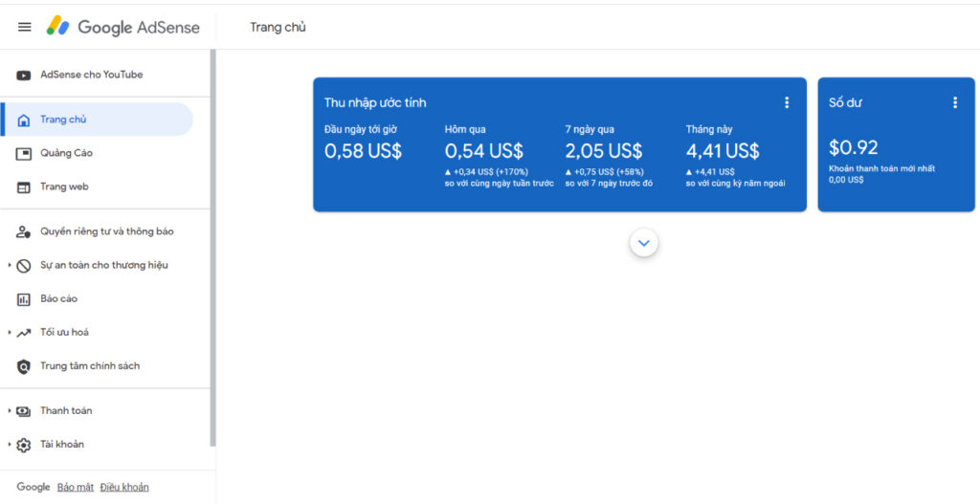This screenshot has height=504, width=980.
Task: Click the Trung tâm chính sách shield icon
Action: pos(24,366)
